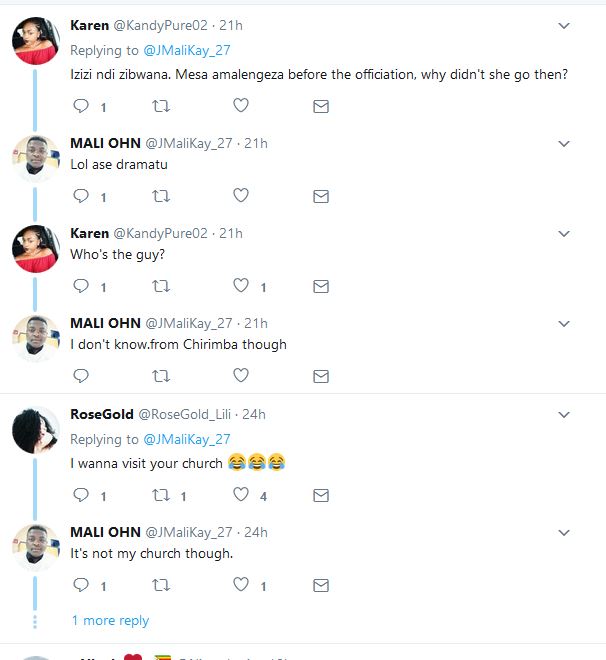Image resolution: width=606 pixels, height=660 pixels.
Task: Retweet RoseGold's church tweet
Action: point(160,495)
